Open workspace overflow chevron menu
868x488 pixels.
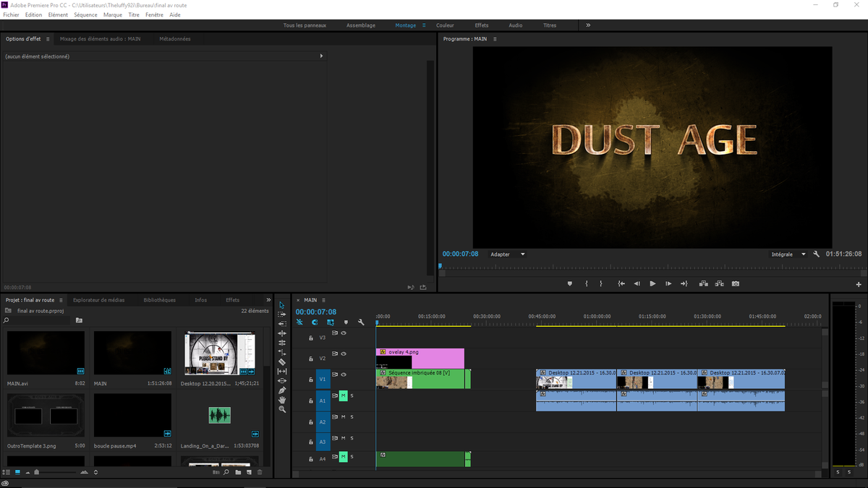pos(588,25)
